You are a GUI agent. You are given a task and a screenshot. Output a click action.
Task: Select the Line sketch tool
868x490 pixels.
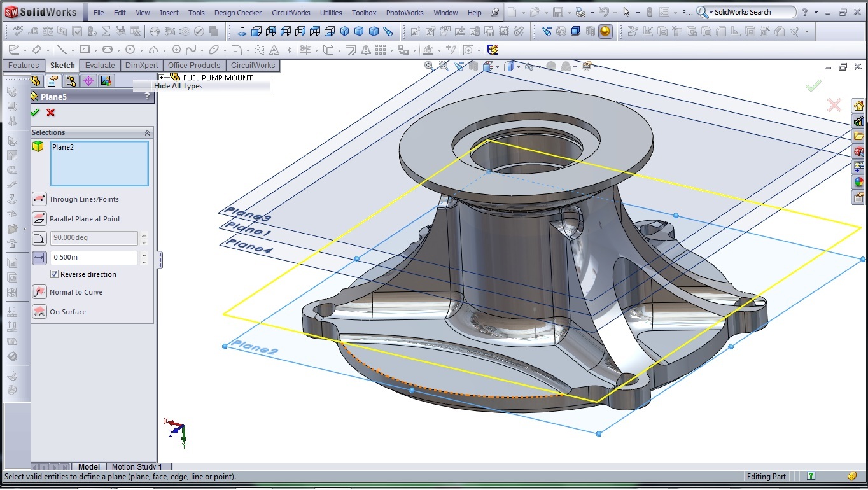click(61, 50)
